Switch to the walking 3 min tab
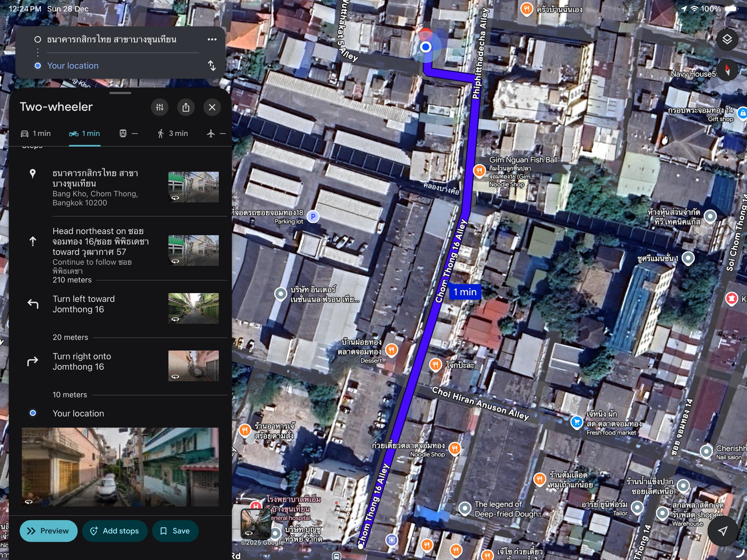Image resolution: width=747 pixels, height=560 pixels. pyautogui.click(x=172, y=134)
